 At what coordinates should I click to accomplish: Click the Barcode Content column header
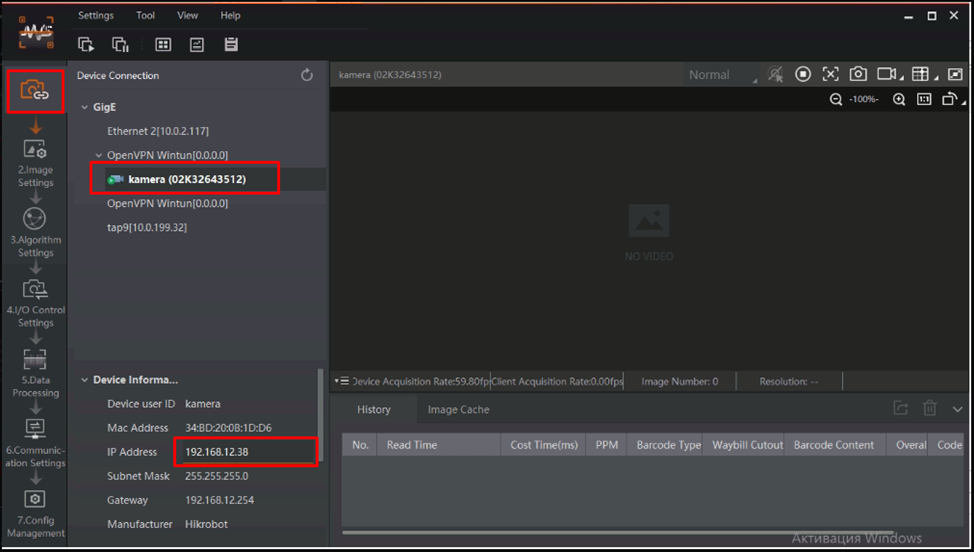(835, 445)
